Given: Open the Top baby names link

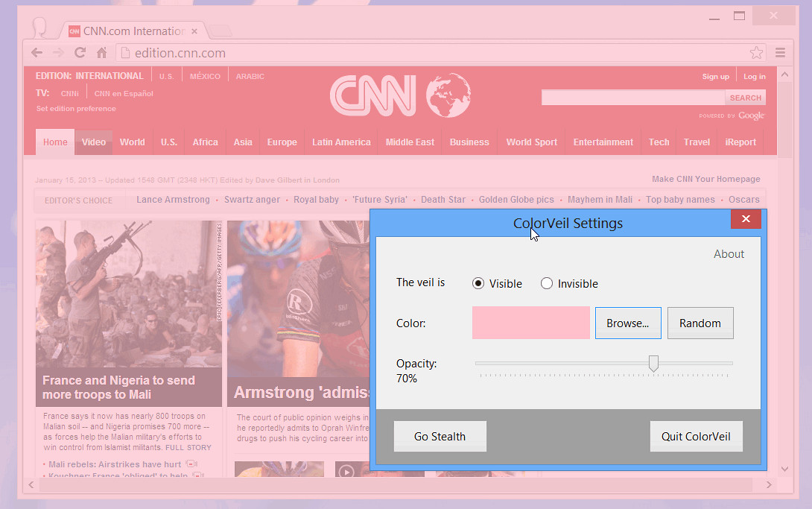Looking at the screenshot, I should click(680, 200).
